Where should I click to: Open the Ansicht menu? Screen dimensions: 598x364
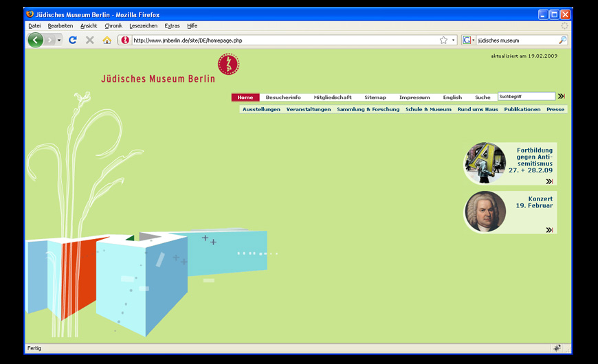coord(89,26)
